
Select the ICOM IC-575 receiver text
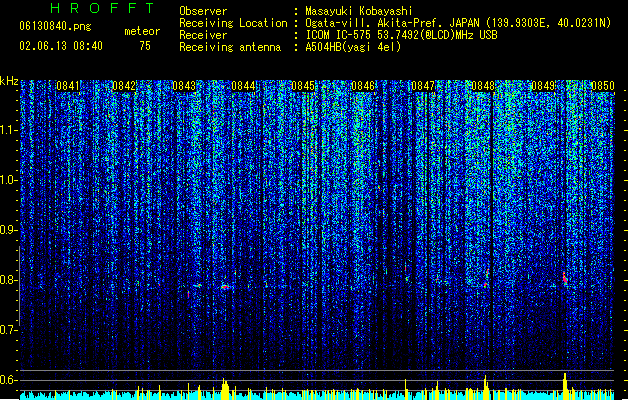[x=401, y=35]
